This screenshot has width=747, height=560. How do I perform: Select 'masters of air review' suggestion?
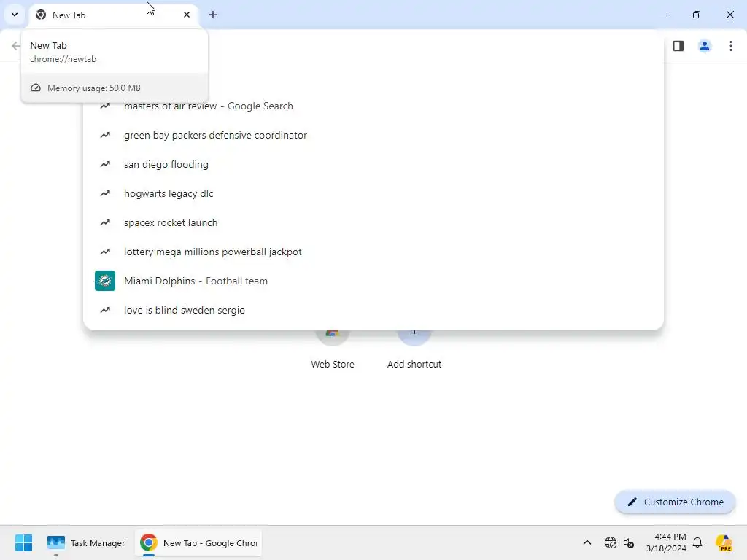pos(373,106)
